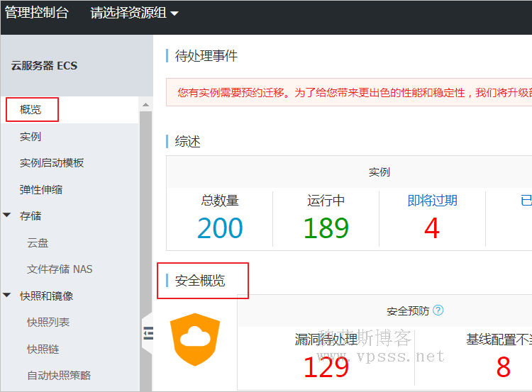Select 快照链 in the sidebar

pos(43,349)
